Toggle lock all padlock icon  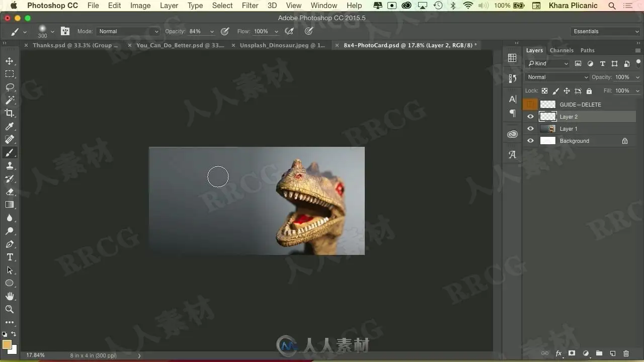tap(589, 91)
